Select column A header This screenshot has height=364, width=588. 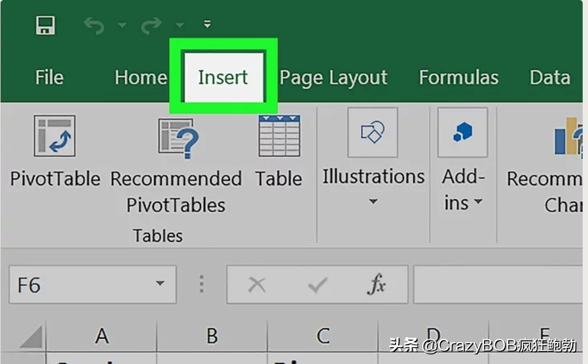coord(102,336)
